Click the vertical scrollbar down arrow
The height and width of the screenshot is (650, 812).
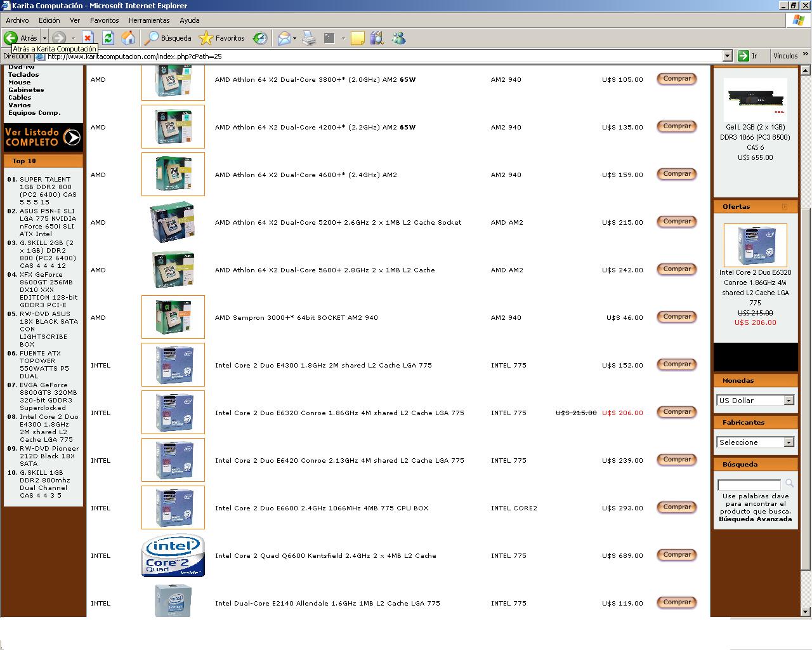(806, 612)
